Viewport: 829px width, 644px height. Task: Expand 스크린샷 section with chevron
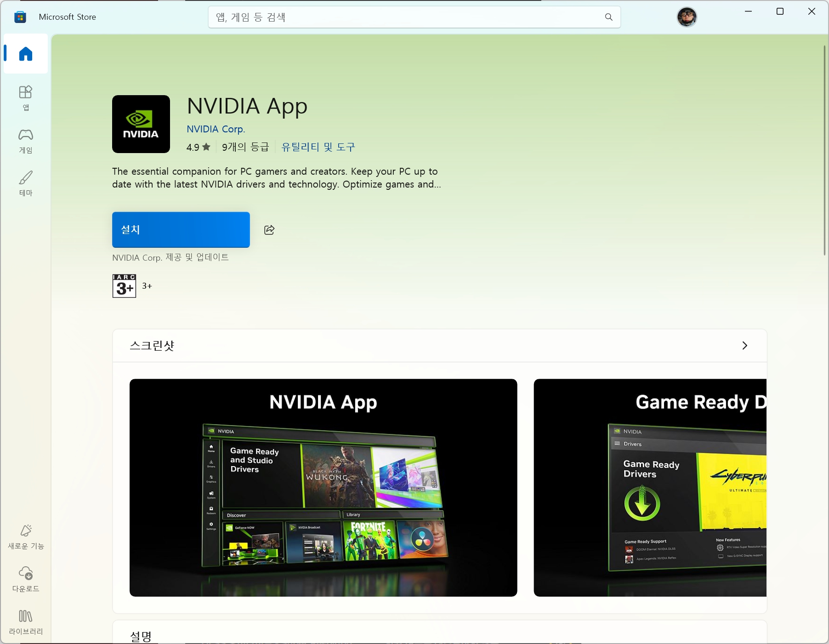pyautogui.click(x=745, y=346)
